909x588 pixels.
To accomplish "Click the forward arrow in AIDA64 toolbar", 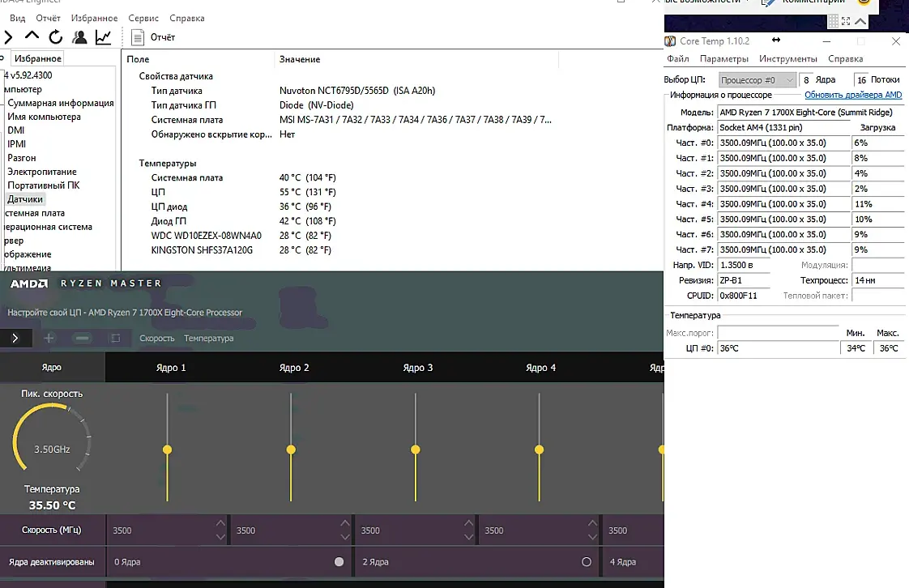I will pos(8,37).
